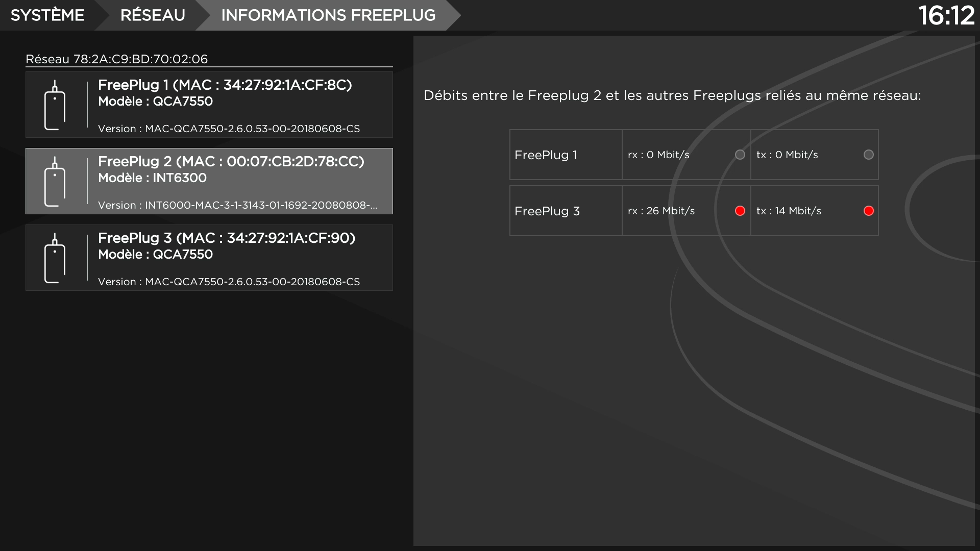The height and width of the screenshot is (551, 980).
Task: Select FreePlug 1 list entry title
Action: click(x=225, y=85)
